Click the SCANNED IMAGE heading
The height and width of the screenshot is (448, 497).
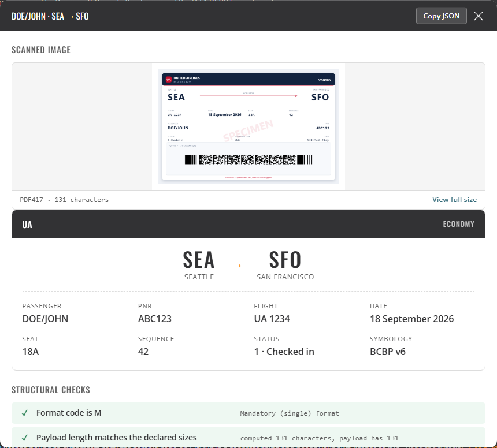coord(41,50)
